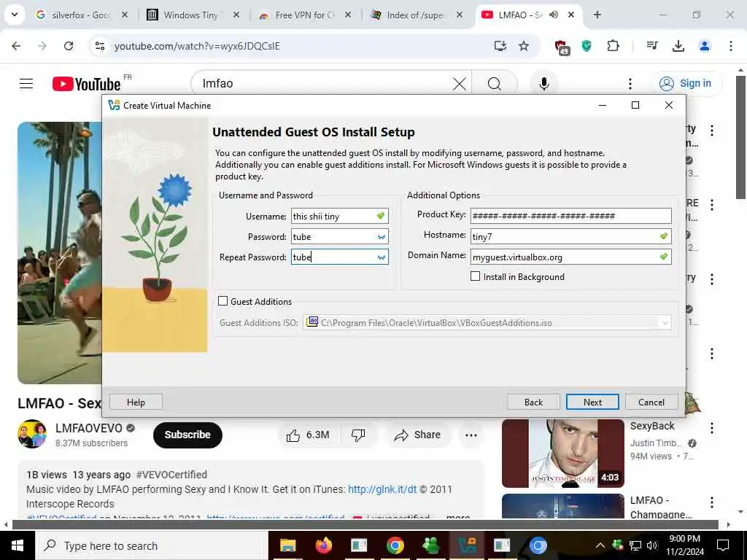Open the VirtualBox taskbar icon

tap(466, 545)
